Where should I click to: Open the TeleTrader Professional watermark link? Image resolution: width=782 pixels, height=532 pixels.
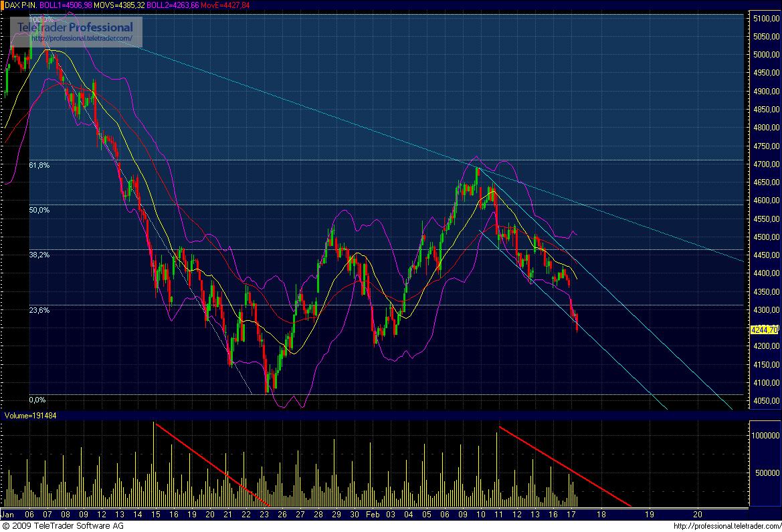point(76,29)
